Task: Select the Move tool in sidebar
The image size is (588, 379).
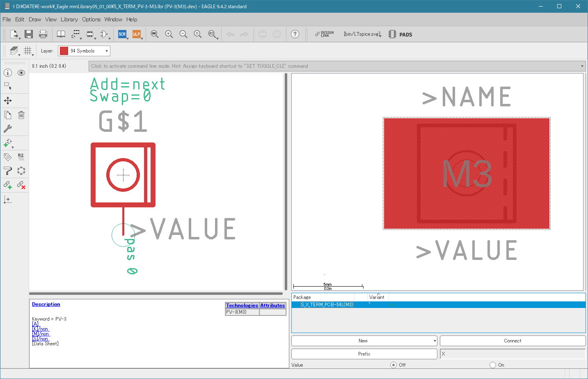Action: pyautogui.click(x=8, y=101)
